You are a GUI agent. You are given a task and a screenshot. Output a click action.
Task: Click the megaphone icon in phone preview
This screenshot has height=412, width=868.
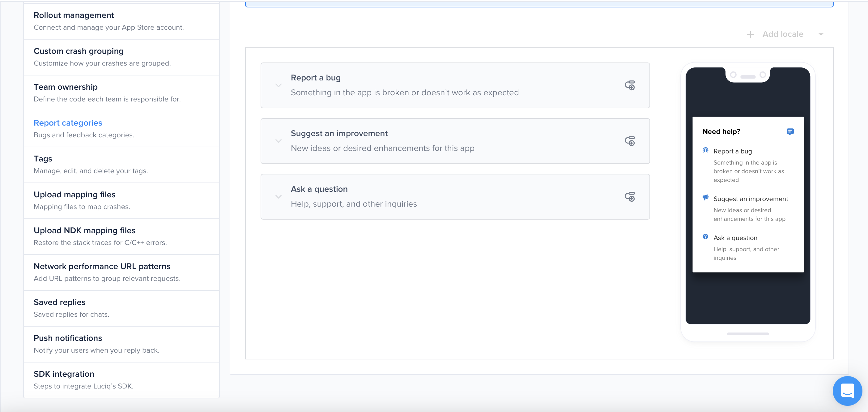coord(705,198)
